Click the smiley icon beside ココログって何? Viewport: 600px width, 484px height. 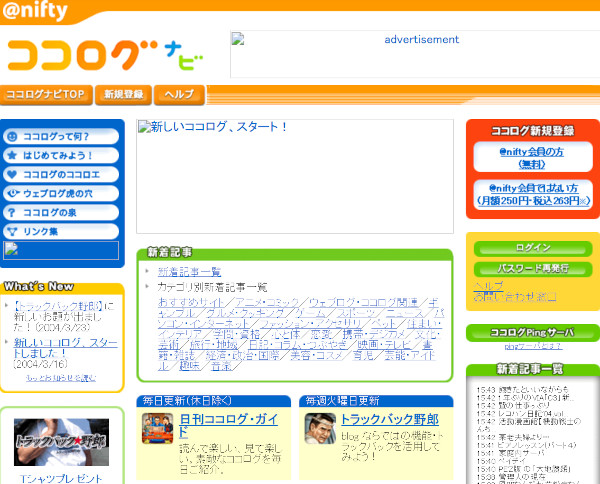click(x=12, y=137)
